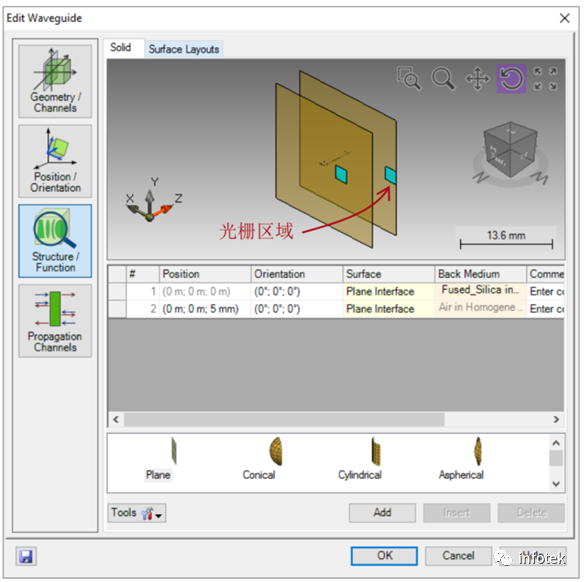
Task: Click the fit-to-view expand arrows icon
Action: 546,78
